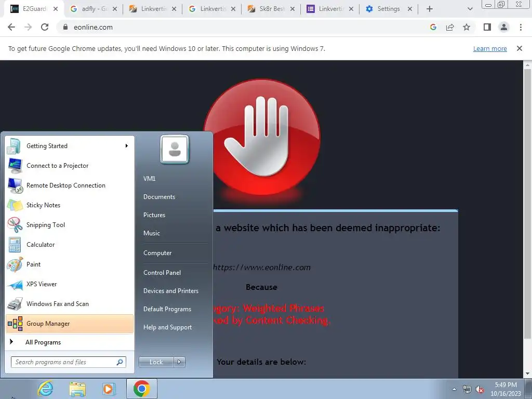Open Chrome side panel
This screenshot has width=532, height=399.
coord(487,27)
